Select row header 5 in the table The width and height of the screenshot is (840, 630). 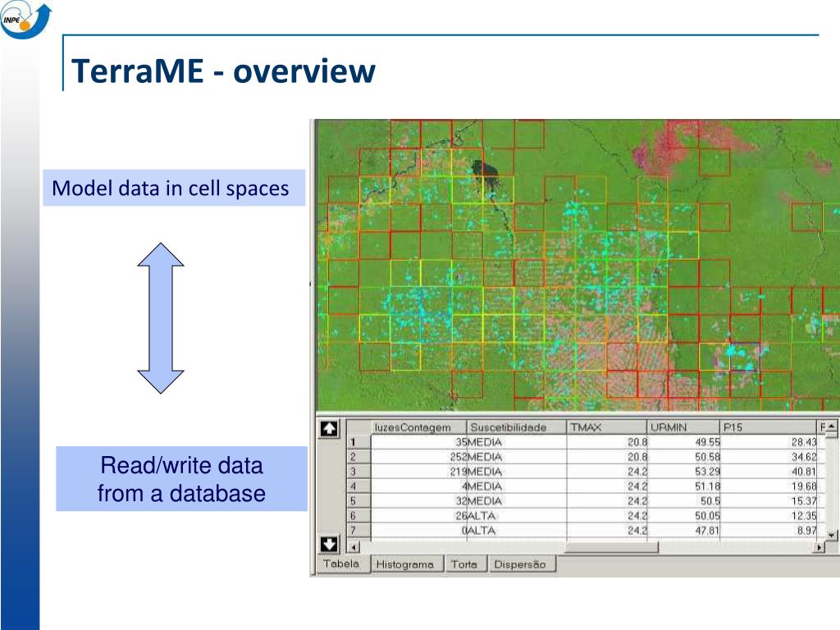click(359, 501)
